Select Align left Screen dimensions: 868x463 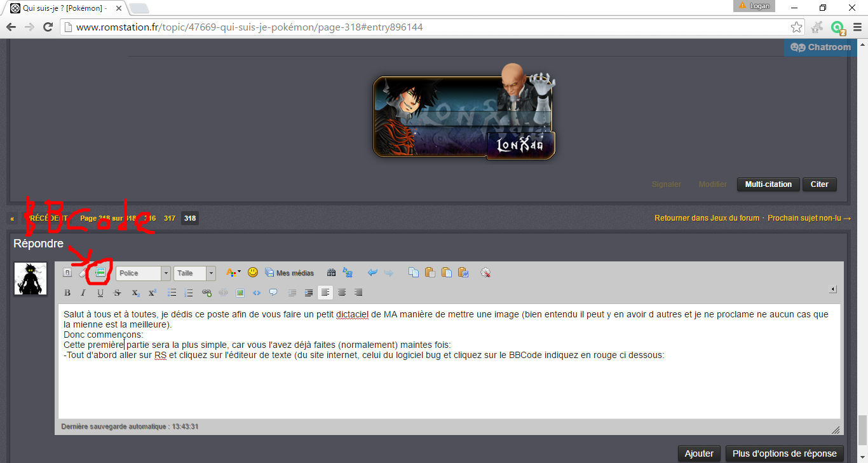[325, 293]
